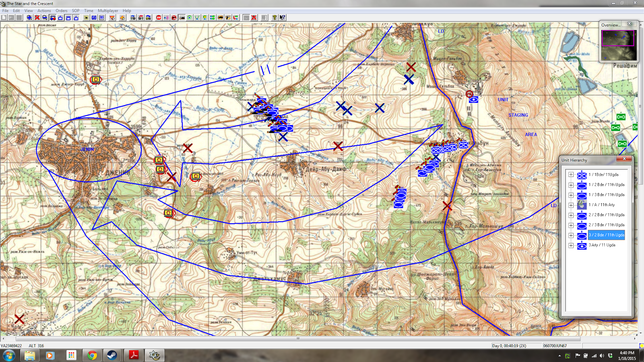Click the red funnel filter toolbar icon
Screen dimensions: 644x362
click(x=112, y=18)
